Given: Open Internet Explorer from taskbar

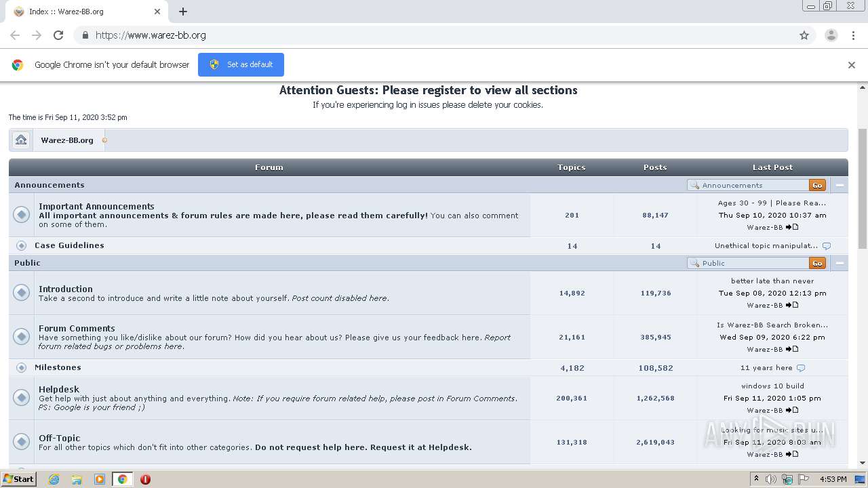Looking at the screenshot, I should pos(54,479).
